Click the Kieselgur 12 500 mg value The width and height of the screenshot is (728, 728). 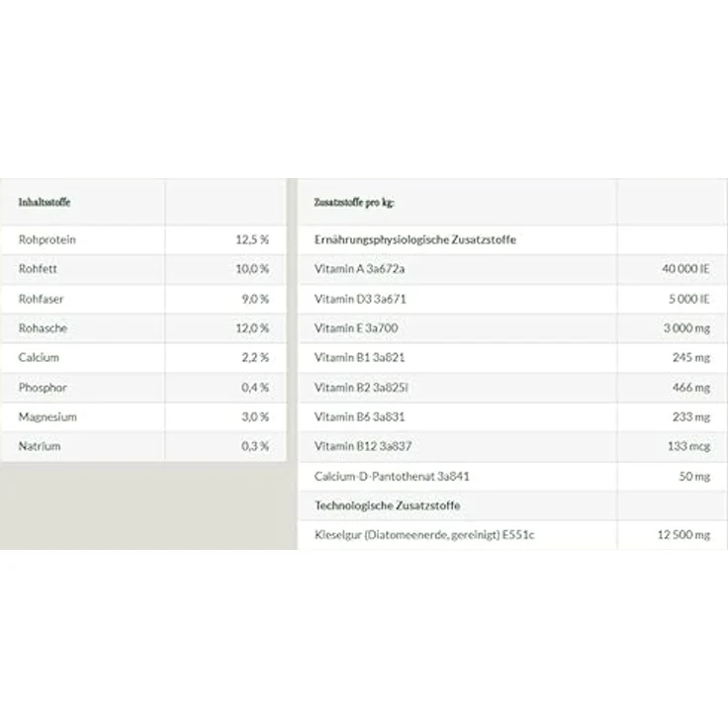(x=683, y=535)
